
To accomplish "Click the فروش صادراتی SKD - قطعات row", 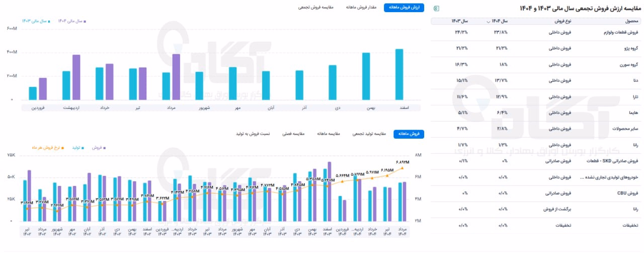I will tap(536, 162).
